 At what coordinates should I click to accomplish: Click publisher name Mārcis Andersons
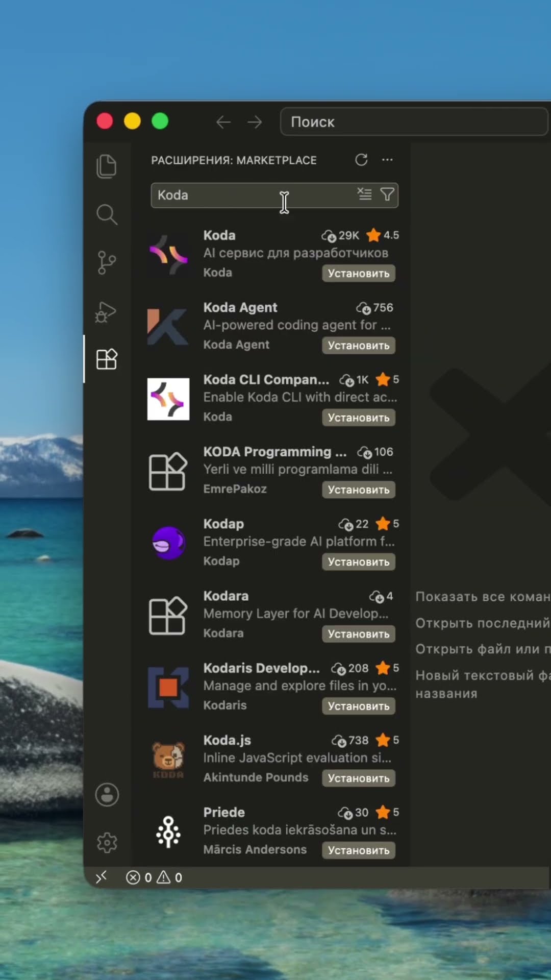coord(255,849)
